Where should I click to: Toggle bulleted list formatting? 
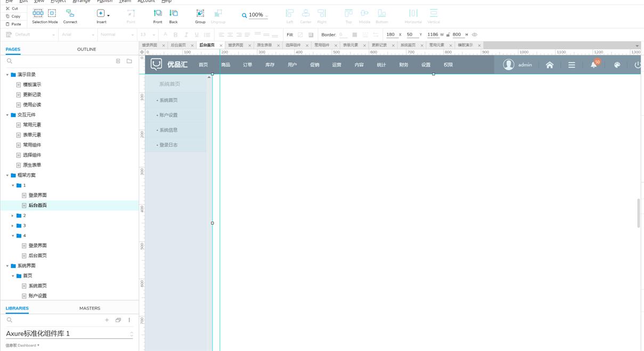[207, 35]
